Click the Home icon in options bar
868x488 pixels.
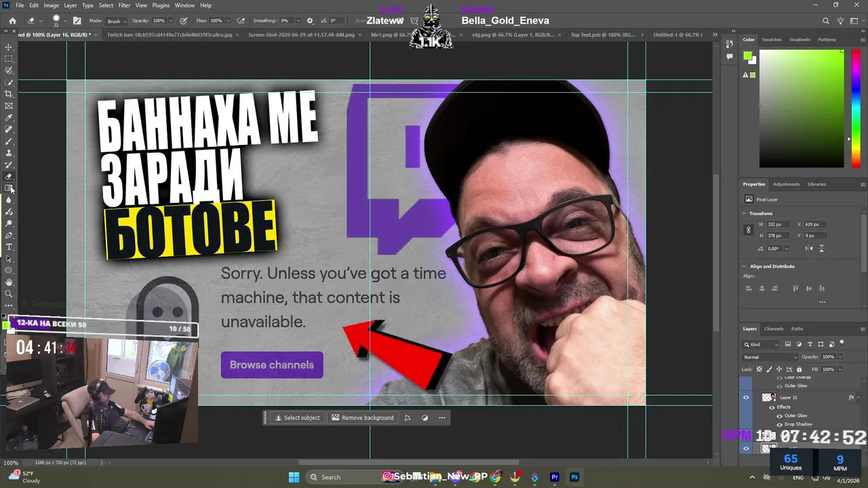(12, 21)
